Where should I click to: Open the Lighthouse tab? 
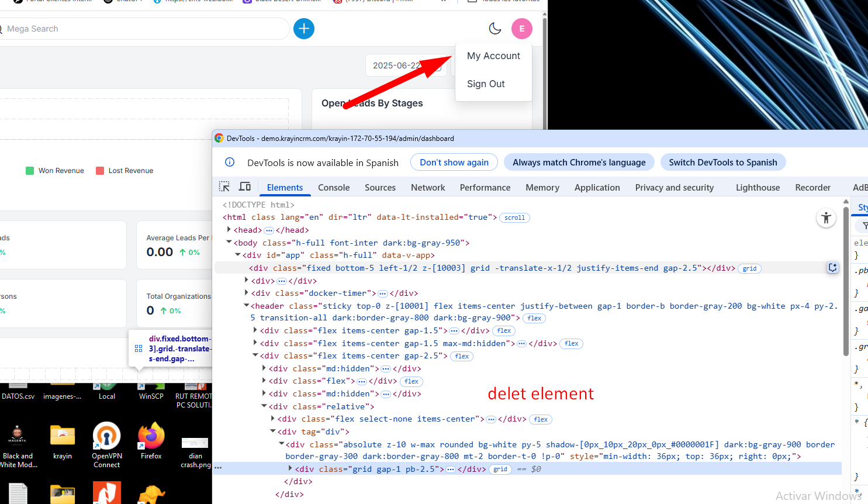(758, 188)
